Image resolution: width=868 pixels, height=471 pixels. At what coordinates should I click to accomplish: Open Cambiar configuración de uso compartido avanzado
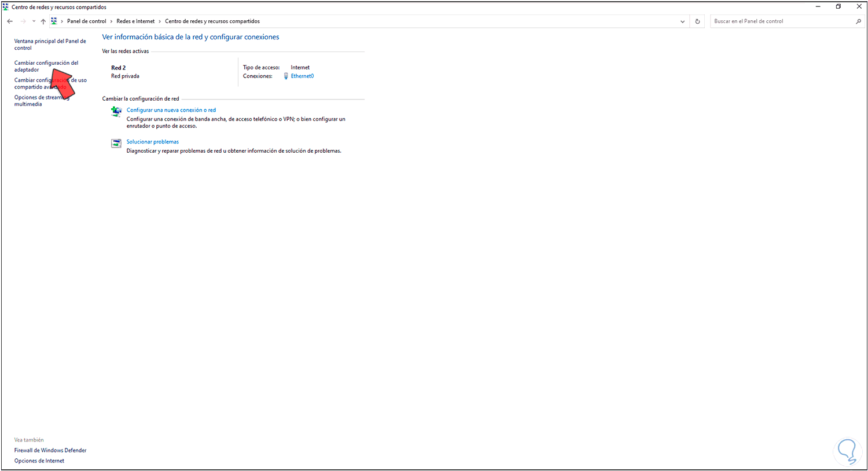50,83
